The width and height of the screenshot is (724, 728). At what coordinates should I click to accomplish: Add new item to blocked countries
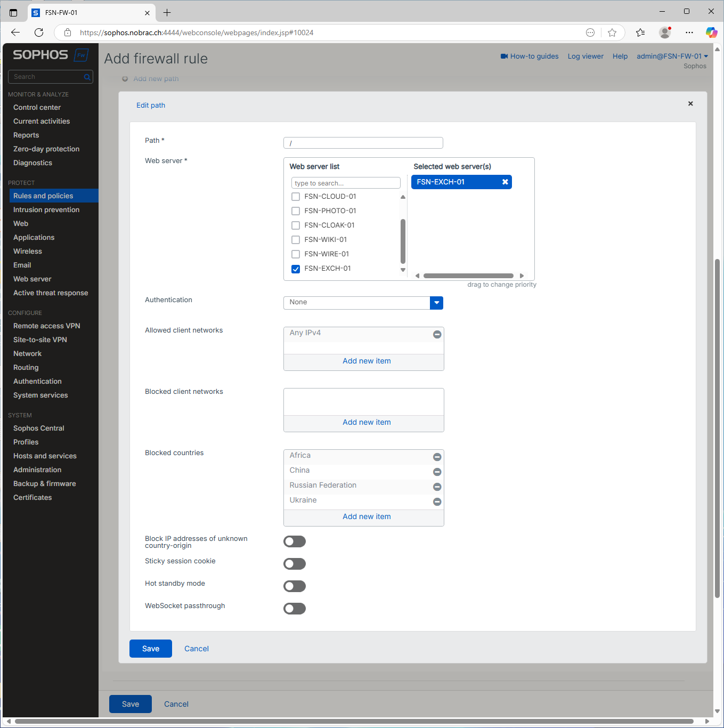click(x=367, y=517)
